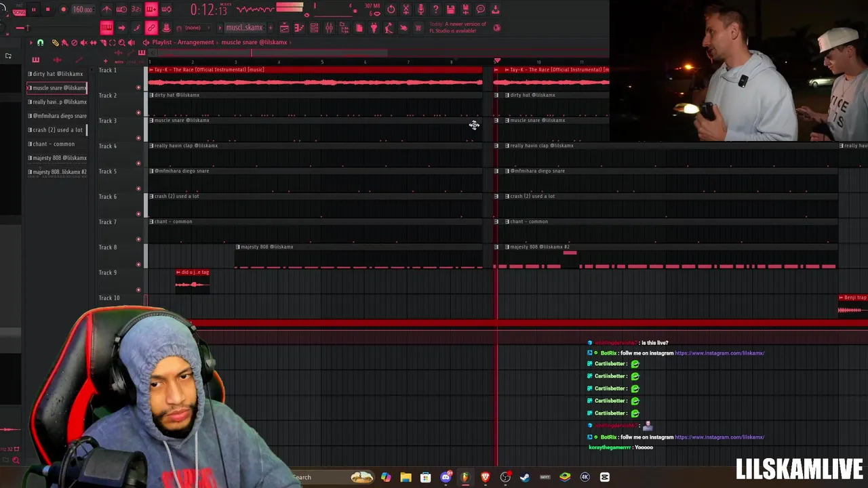Select the playlist zoom tool
868x488 pixels.
[121, 42]
